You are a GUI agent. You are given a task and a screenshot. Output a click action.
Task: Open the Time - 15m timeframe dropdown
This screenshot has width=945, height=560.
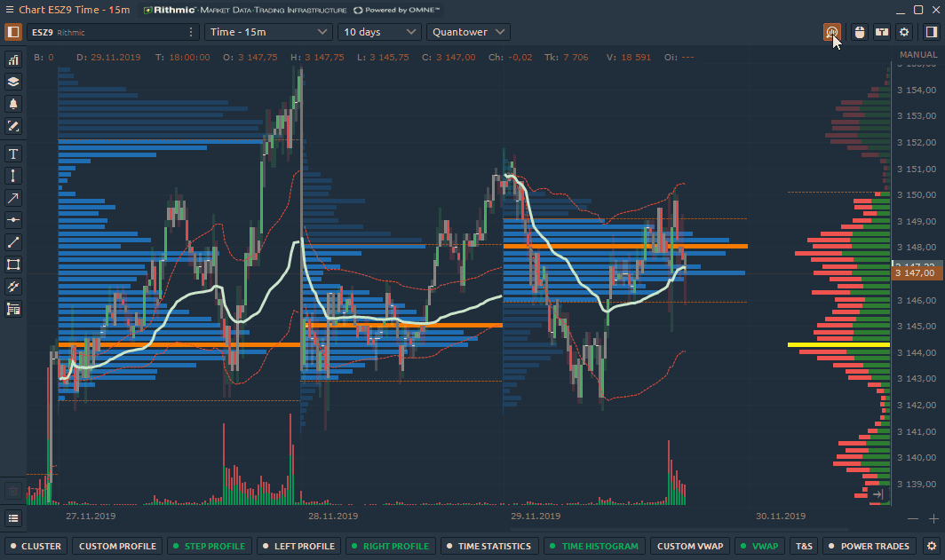tap(268, 32)
